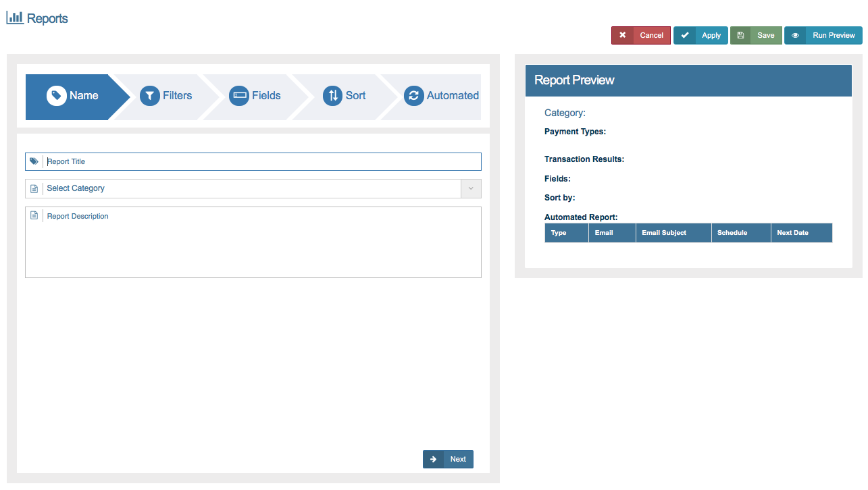Click the bar chart icon beside Reports heading
Image resolution: width=868 pixels, height=490 pixels.
pyautogui.click(x=15, y=18)
